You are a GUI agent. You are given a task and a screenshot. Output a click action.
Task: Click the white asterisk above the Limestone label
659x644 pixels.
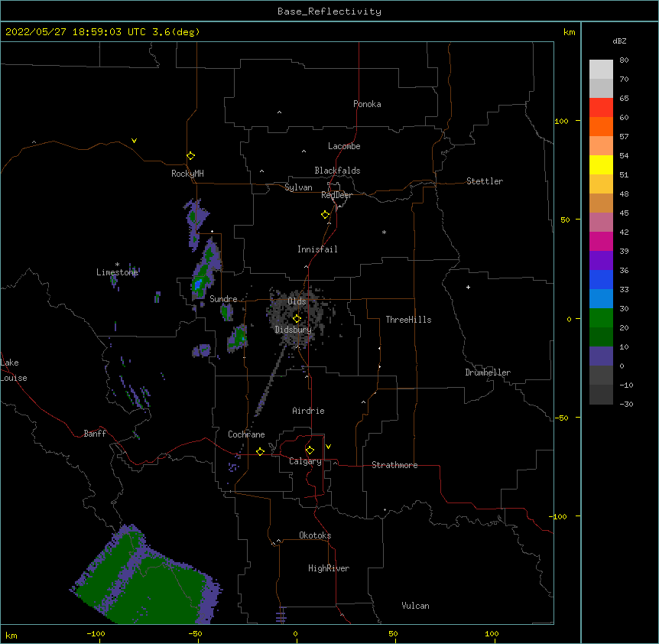coord(117,264)
